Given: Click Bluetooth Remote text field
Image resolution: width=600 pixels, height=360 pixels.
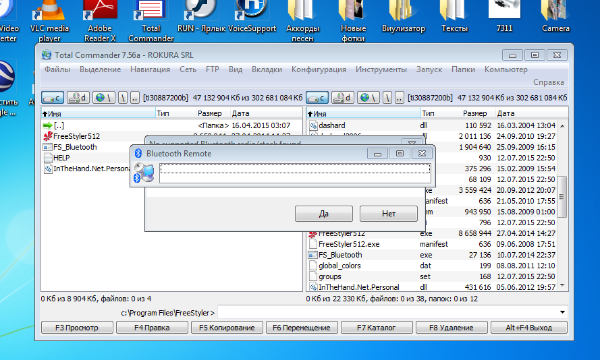Looking at the screenshot, I should [x=295, y=173].
